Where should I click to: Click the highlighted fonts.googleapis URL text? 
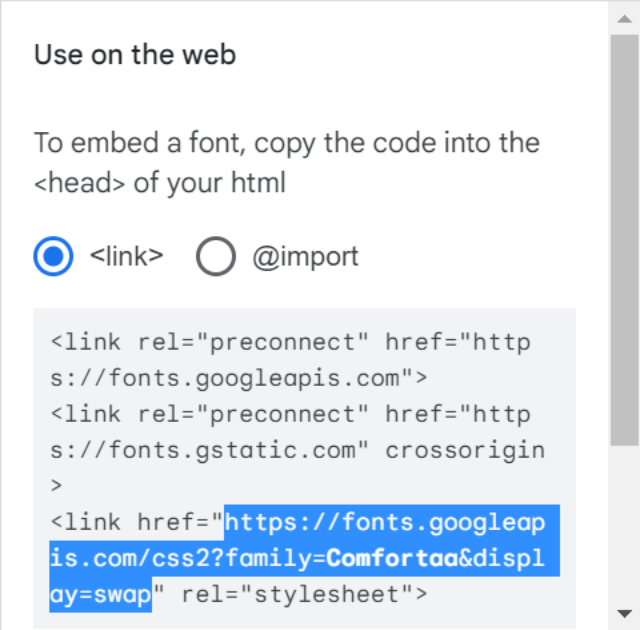click(x=304, y=559)
